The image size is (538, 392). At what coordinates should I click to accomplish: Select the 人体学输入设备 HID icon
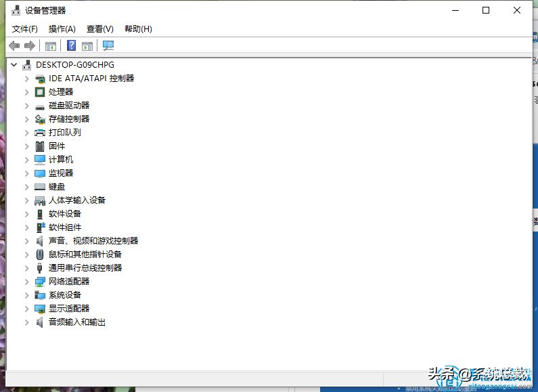[40, 200]
